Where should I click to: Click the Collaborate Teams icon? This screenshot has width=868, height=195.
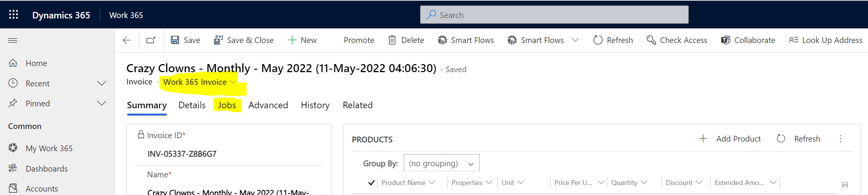[726, 40]
